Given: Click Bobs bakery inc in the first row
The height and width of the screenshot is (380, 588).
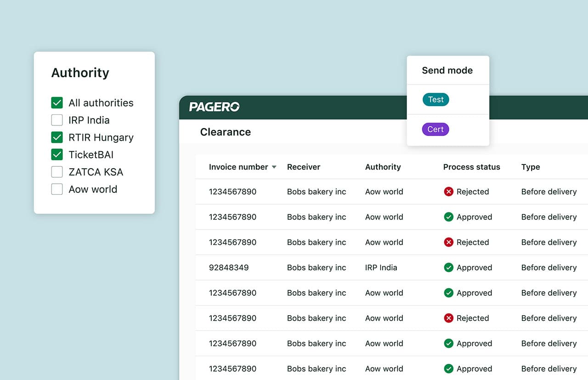Looking at the screenshot, I should pyautogui.click(x=317, y=192).
